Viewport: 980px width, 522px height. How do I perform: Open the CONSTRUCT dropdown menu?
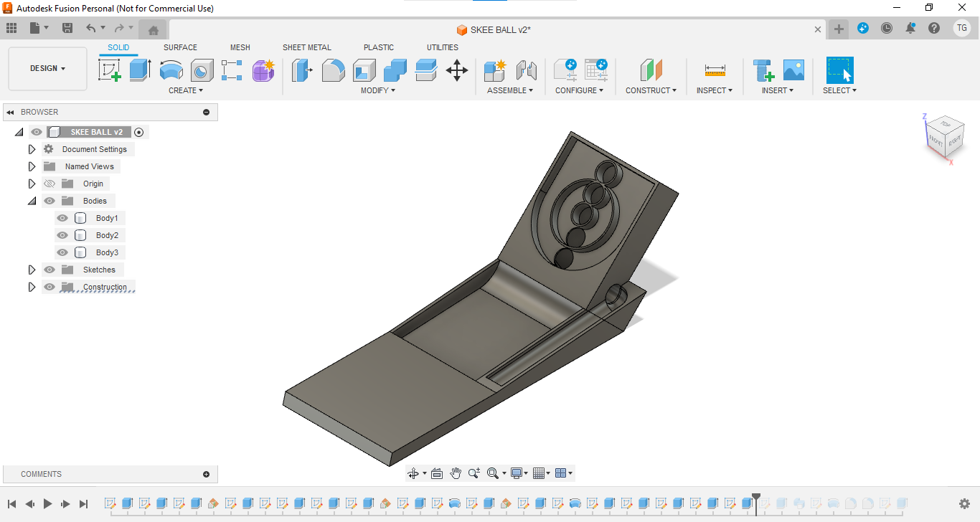(651, 90)
